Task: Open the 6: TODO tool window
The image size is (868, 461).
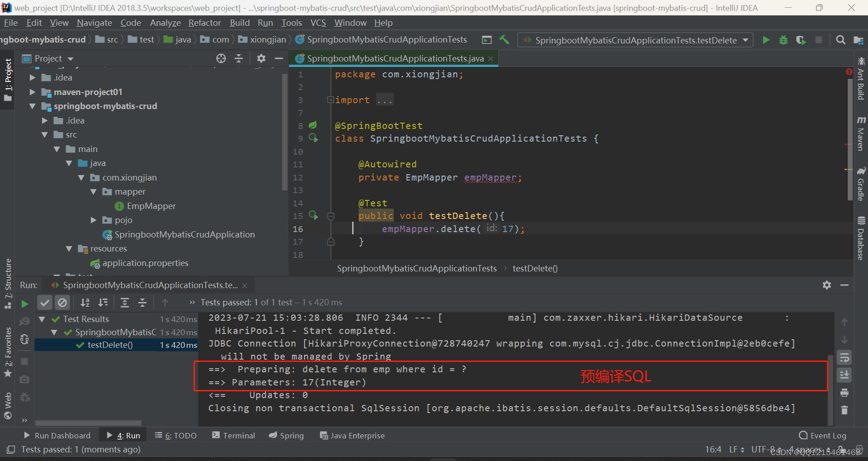Action: [x=175, y=435]
